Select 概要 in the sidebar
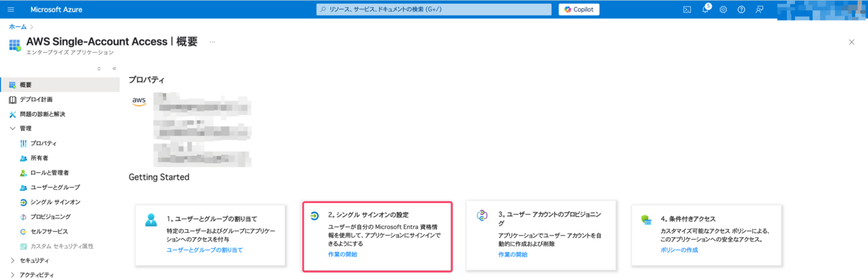Screen dimensions: 868x279 [60, 85]
